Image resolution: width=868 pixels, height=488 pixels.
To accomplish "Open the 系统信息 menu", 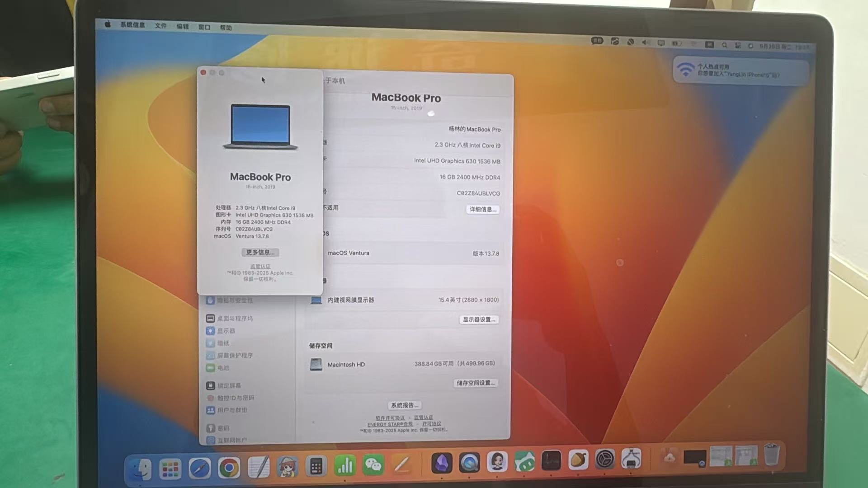I will 132,25.
